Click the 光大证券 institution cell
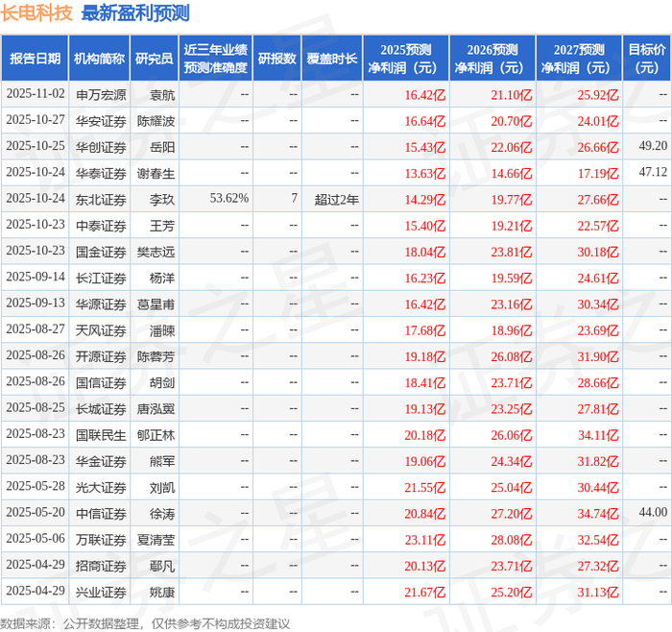Viewport: 672px width, 632px height. click(101, 487)
